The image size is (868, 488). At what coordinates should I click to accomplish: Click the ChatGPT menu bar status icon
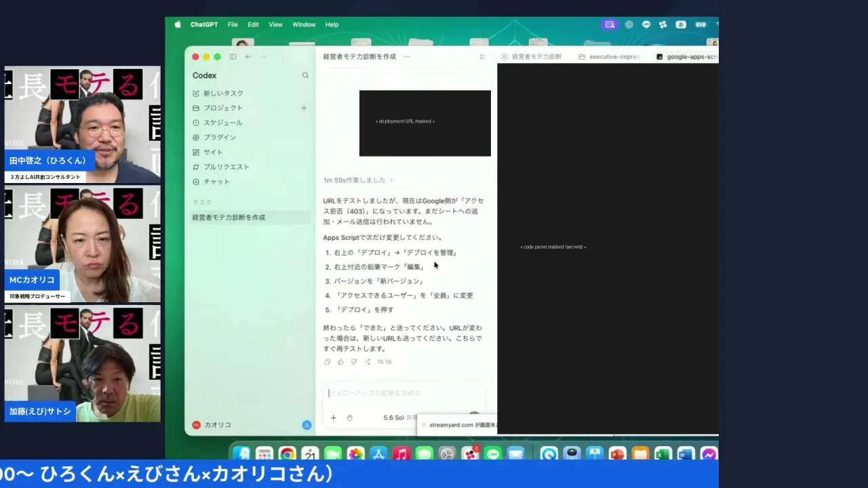pyautogui.click(x=629, y=24)
